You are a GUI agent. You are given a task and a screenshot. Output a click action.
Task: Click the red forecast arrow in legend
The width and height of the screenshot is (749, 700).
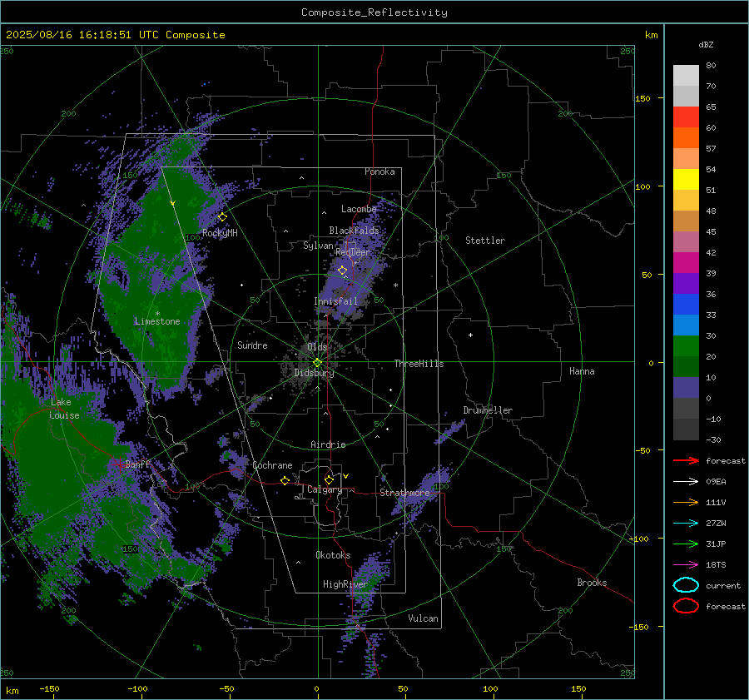(686, 460)
